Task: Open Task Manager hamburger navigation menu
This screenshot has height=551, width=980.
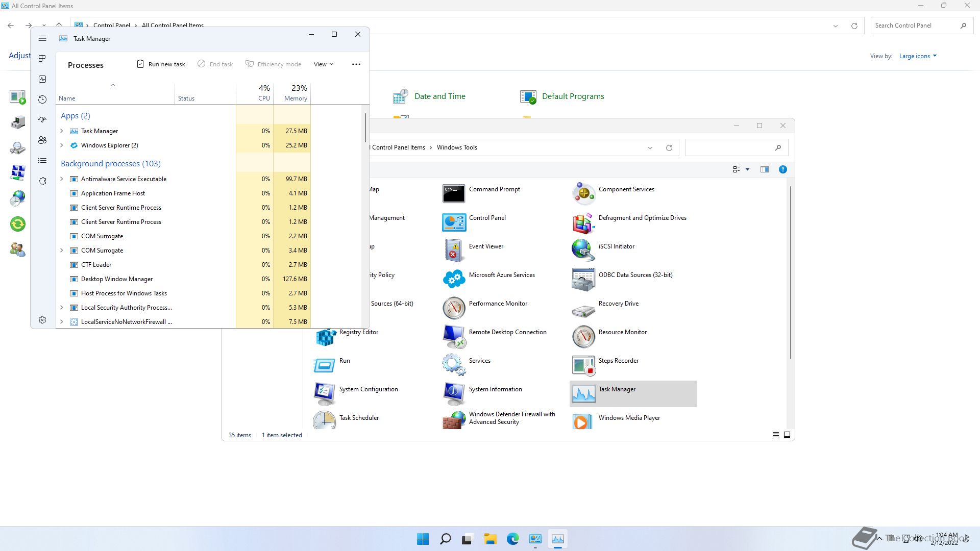Action: 42,38
